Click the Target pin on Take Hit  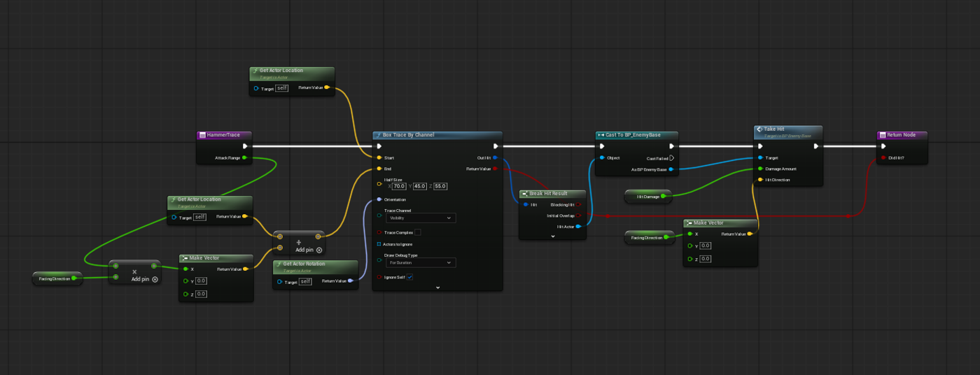[x=760, y=158]
